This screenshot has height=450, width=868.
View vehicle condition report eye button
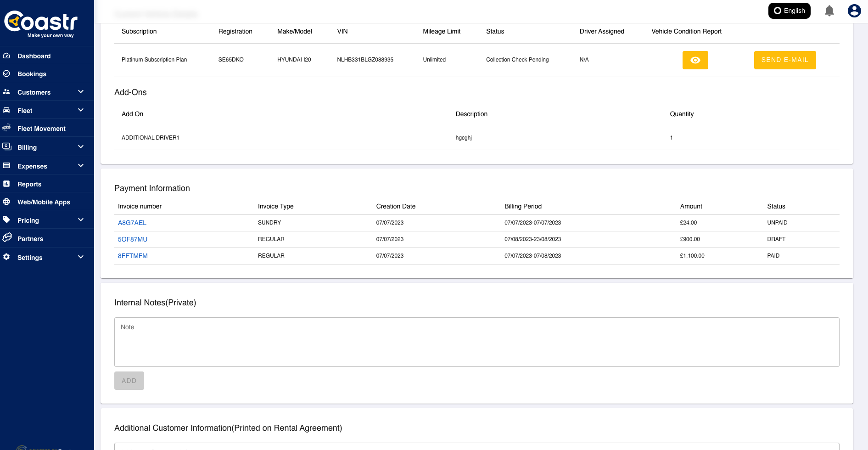click(x=695, y=60)
